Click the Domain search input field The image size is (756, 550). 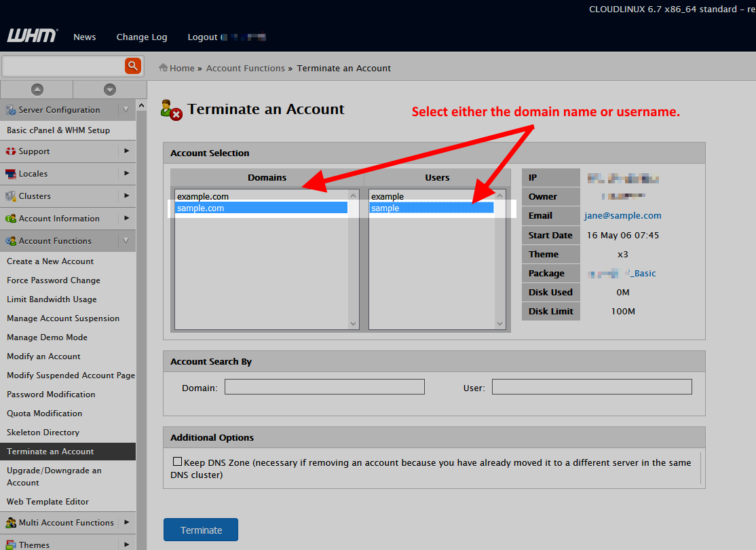pos(324,387)
